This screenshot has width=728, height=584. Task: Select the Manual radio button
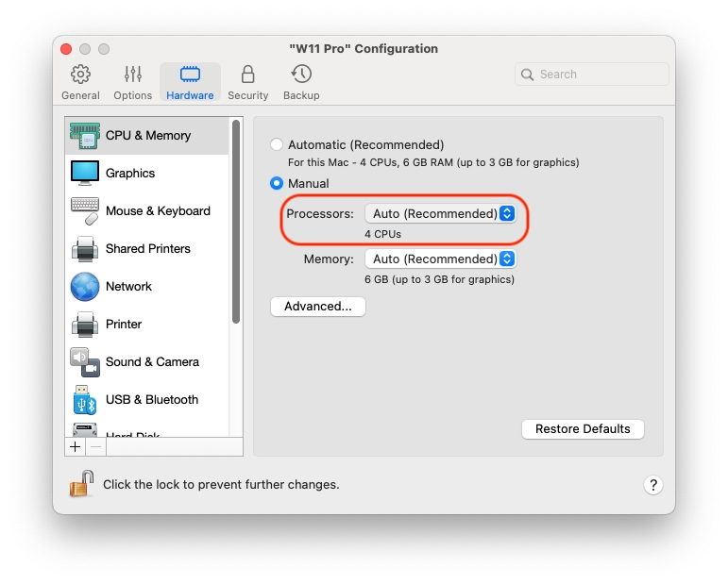(277, 184)
